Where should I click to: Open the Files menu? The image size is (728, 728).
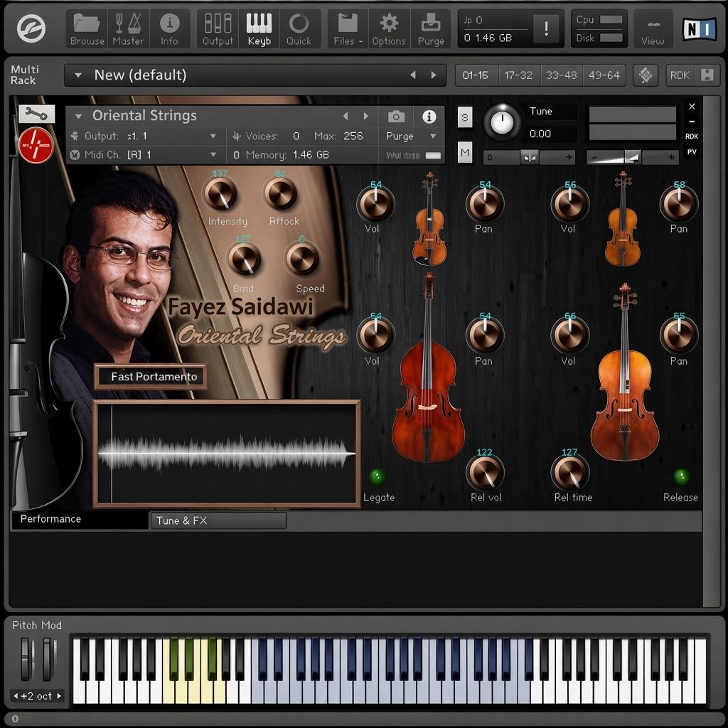(x=348, y=28)
